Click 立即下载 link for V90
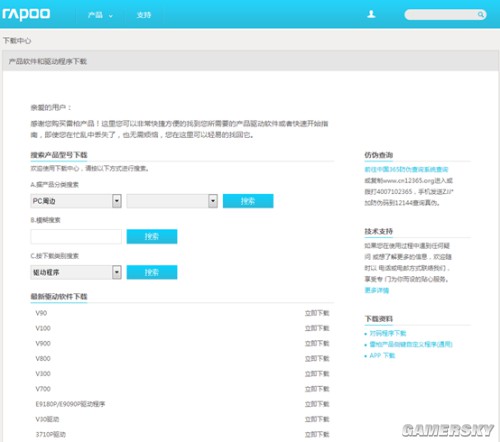Viewport: 500px width, 442px height. point(317,313)
